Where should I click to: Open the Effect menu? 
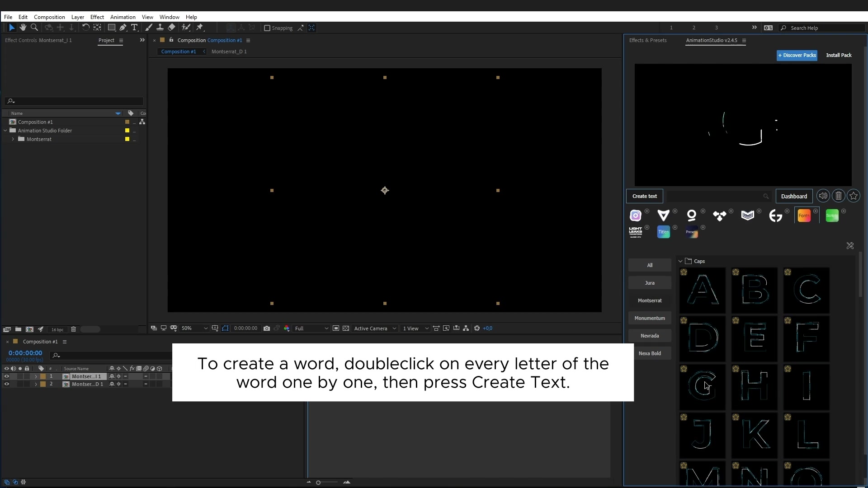97,17
